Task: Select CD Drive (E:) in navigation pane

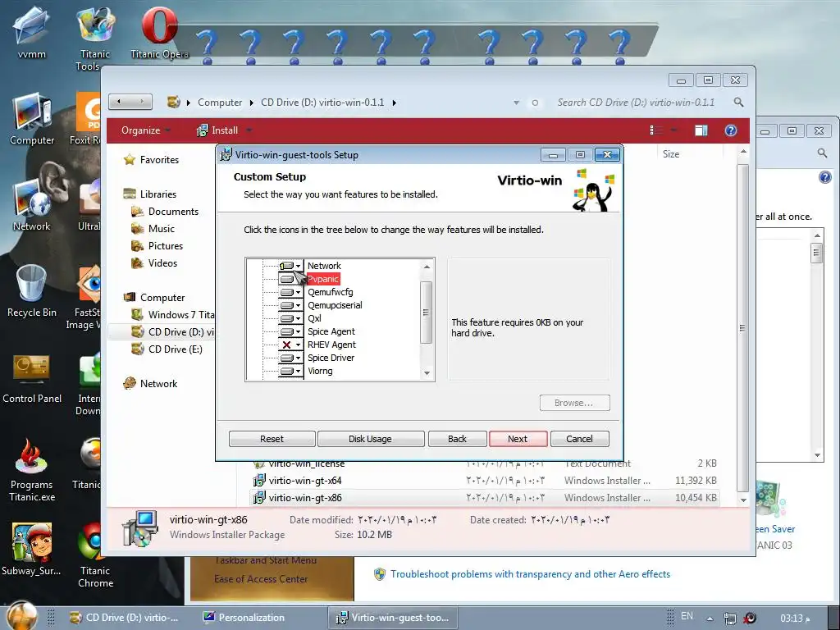Action: point(176,349)
